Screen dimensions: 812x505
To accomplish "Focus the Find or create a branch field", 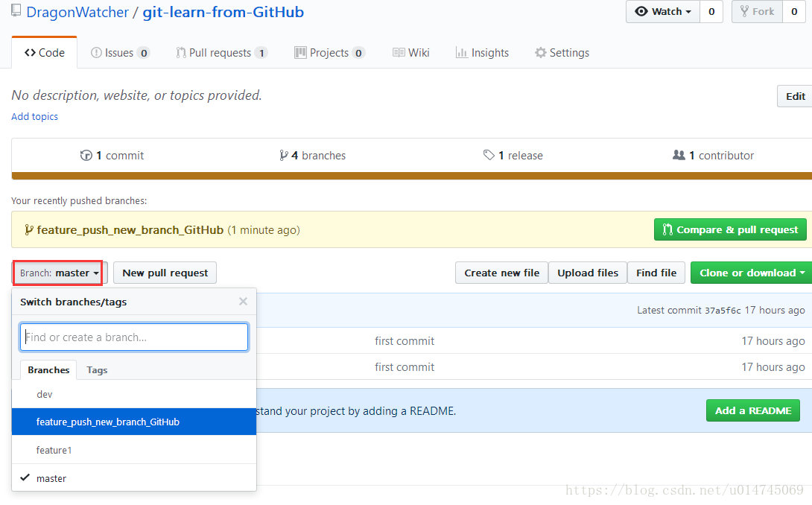I will pyautogui.click(x=134, y=337).
